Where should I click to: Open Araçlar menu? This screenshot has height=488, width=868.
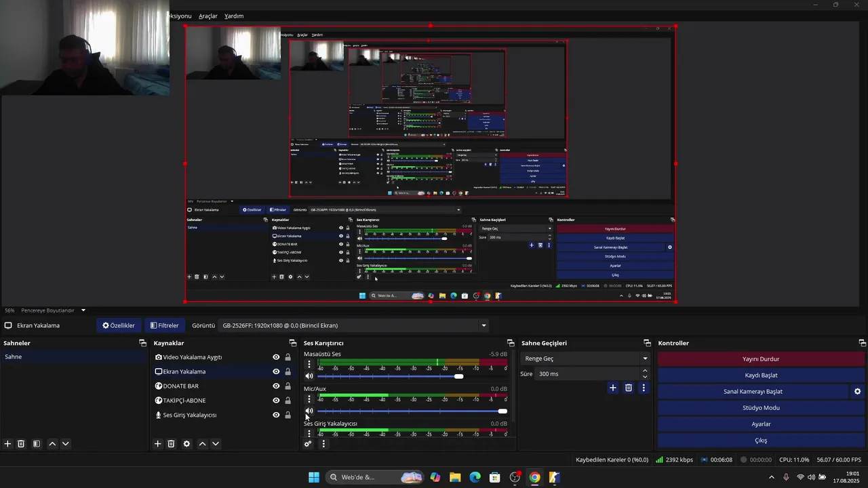click(x=208, y=16)
